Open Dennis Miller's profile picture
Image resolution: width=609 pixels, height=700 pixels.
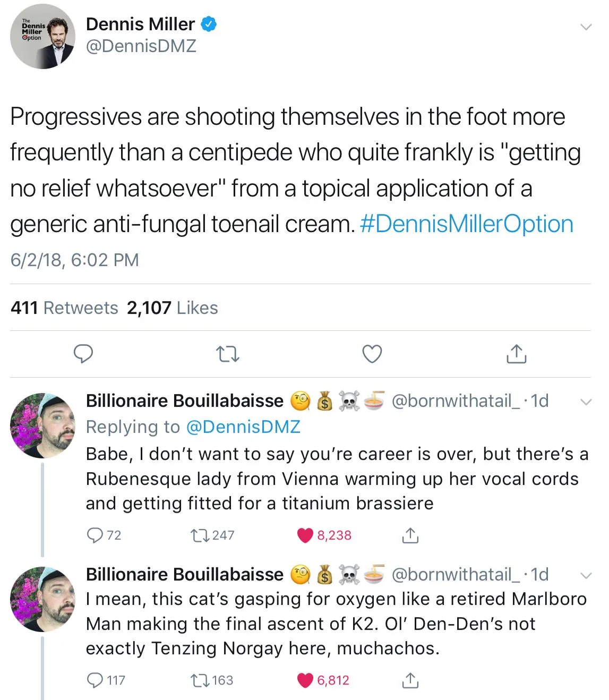(x=42, y=36)
